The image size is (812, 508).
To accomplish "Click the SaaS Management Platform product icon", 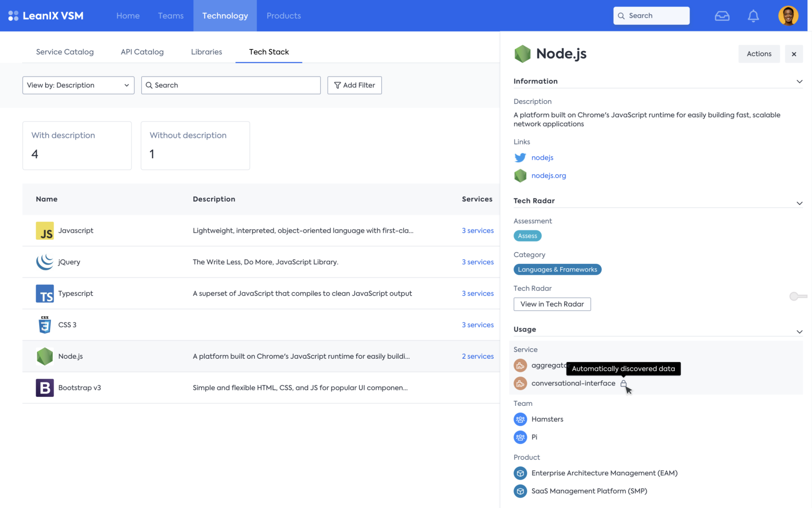I will coord(520,491).
